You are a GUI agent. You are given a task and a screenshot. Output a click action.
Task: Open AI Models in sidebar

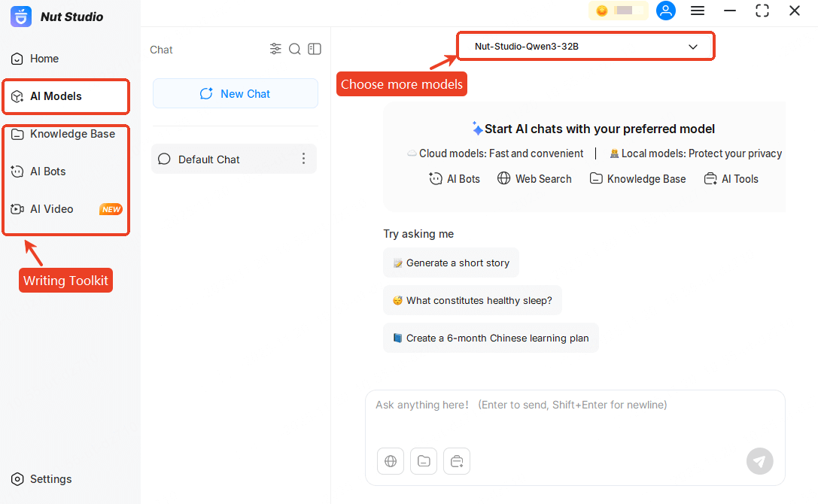56,96
